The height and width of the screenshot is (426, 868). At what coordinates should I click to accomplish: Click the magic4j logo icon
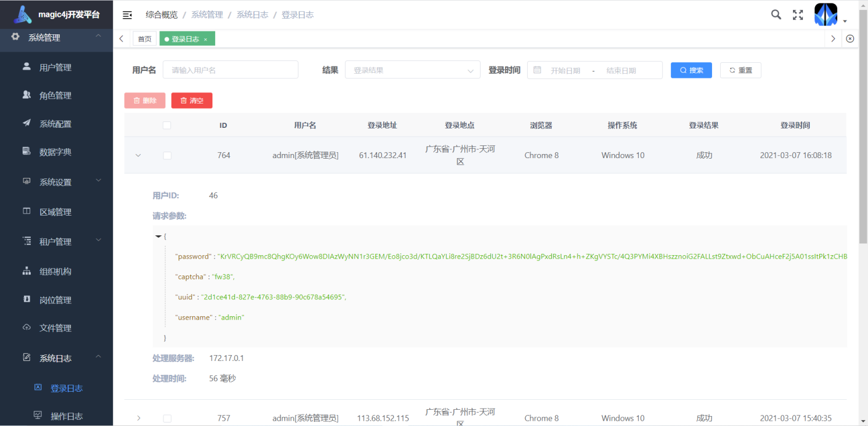coord(23,15)
